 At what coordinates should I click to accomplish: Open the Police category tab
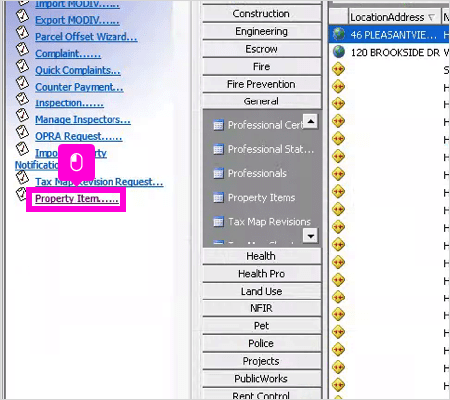click(262, 343)
